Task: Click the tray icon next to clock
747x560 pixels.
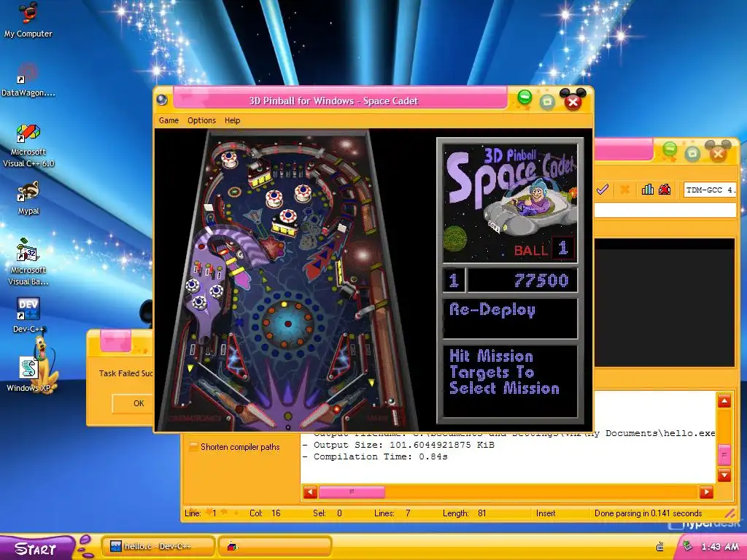Action: 687,545
